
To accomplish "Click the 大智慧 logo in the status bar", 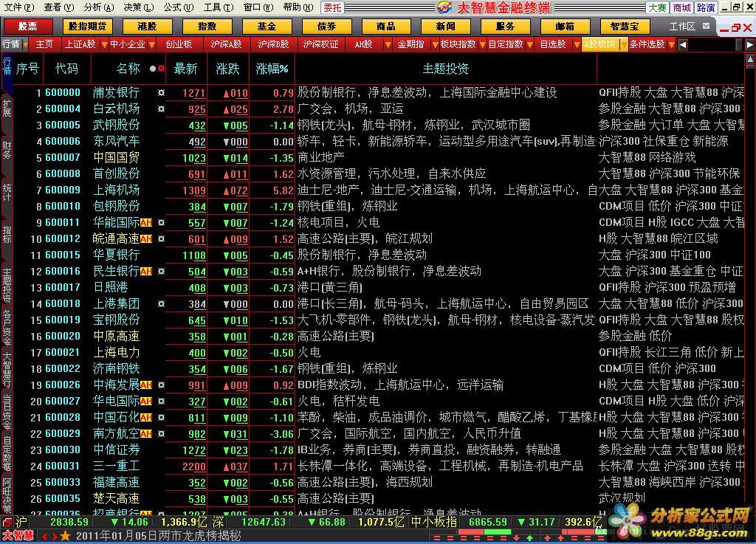I will click(x=18, y=536).
